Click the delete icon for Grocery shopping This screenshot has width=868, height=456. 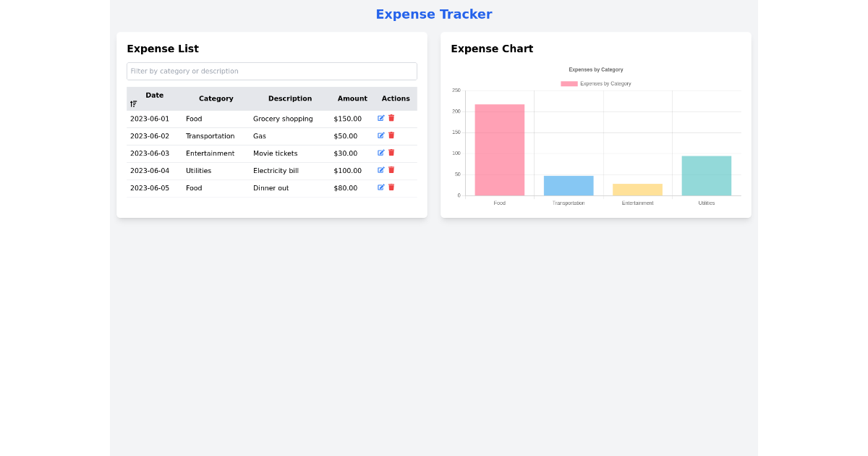coord(391,117)
